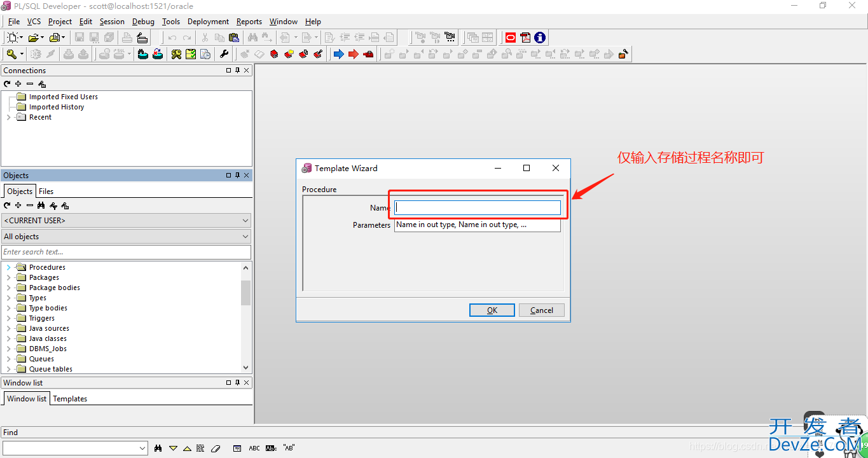Screen dimensions: 868x458
Task: Select the Imported Fixed Users folder
Action: 64,97
